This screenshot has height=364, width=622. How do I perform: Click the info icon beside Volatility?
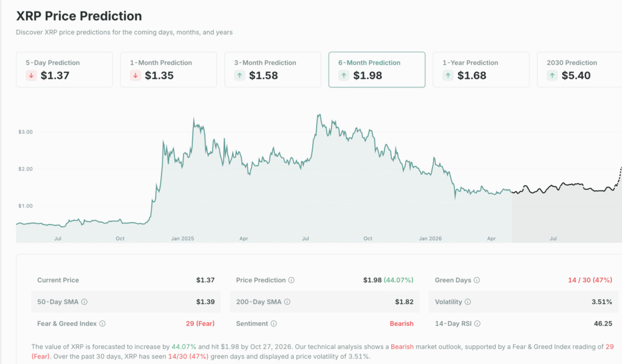[x=466, y=302]
